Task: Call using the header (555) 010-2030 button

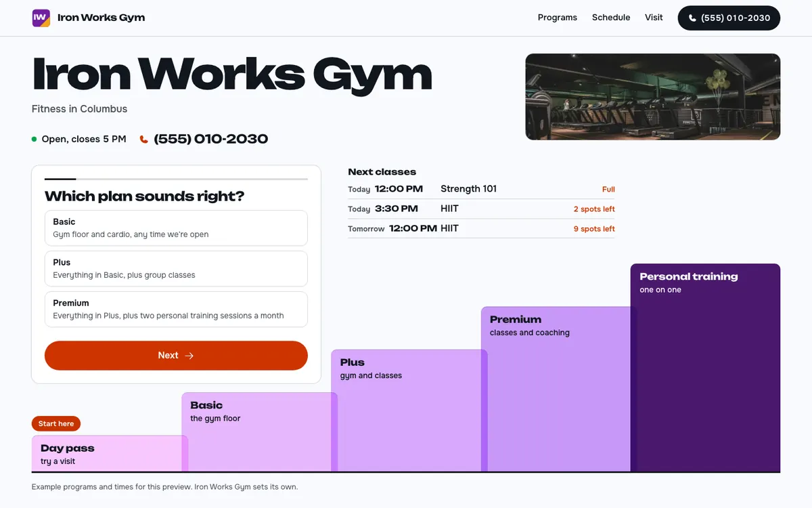Action: (729, 18)
